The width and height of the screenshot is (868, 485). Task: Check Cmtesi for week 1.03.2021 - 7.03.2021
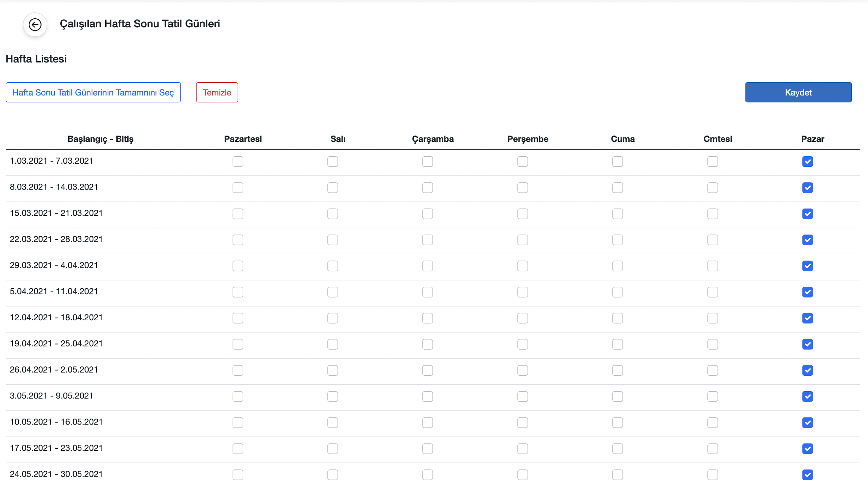712,162
